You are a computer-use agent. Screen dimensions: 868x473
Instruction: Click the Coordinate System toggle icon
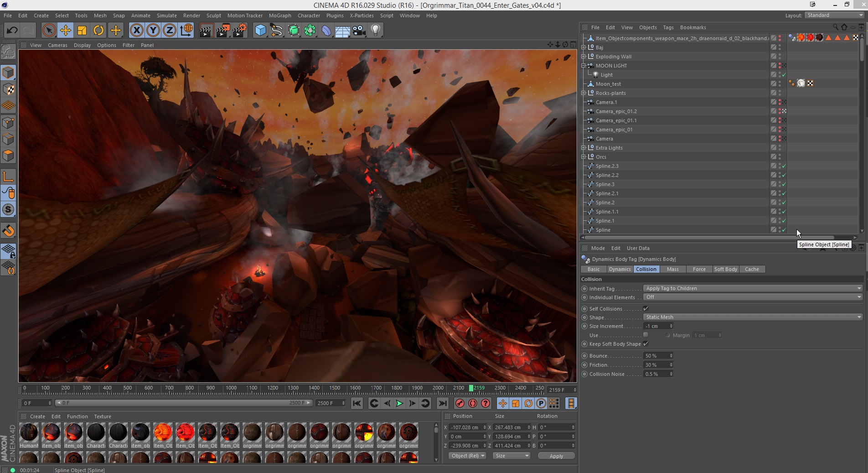point(186,31)
